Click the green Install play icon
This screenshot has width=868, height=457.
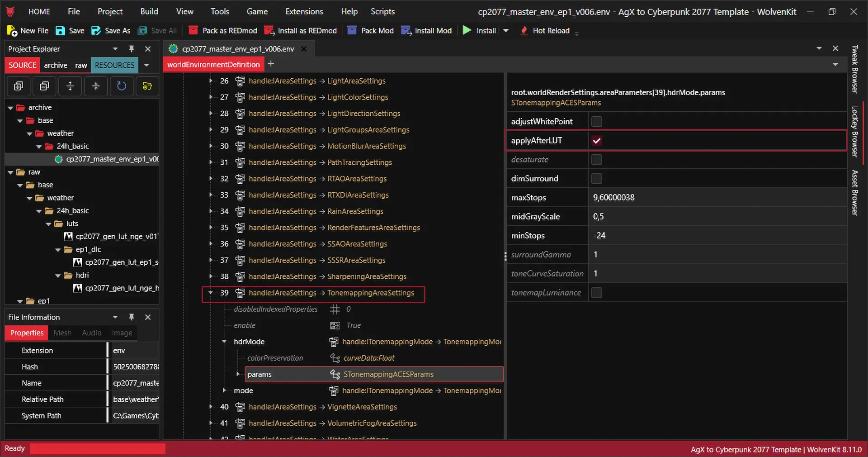pos(467,30)
